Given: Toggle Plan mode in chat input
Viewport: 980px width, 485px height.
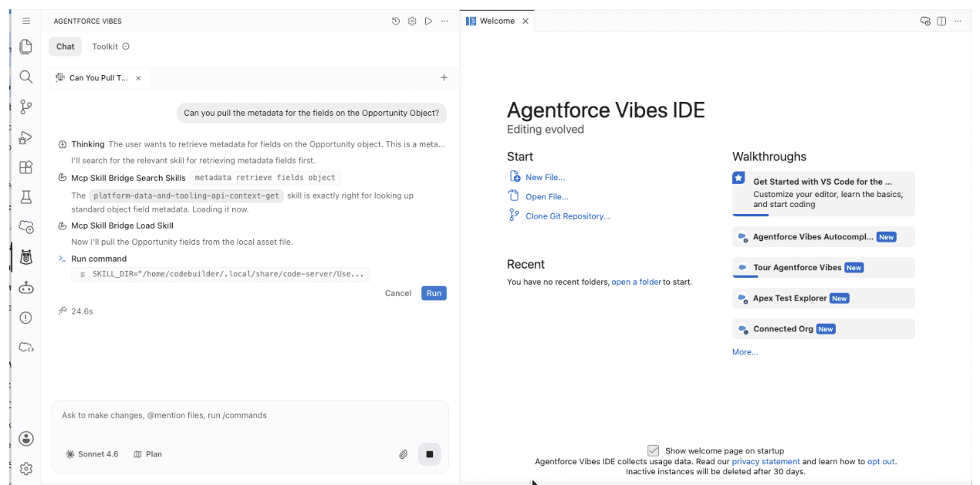Looking at the screenshot, I should pyautogui.click(x=147, y=454).
